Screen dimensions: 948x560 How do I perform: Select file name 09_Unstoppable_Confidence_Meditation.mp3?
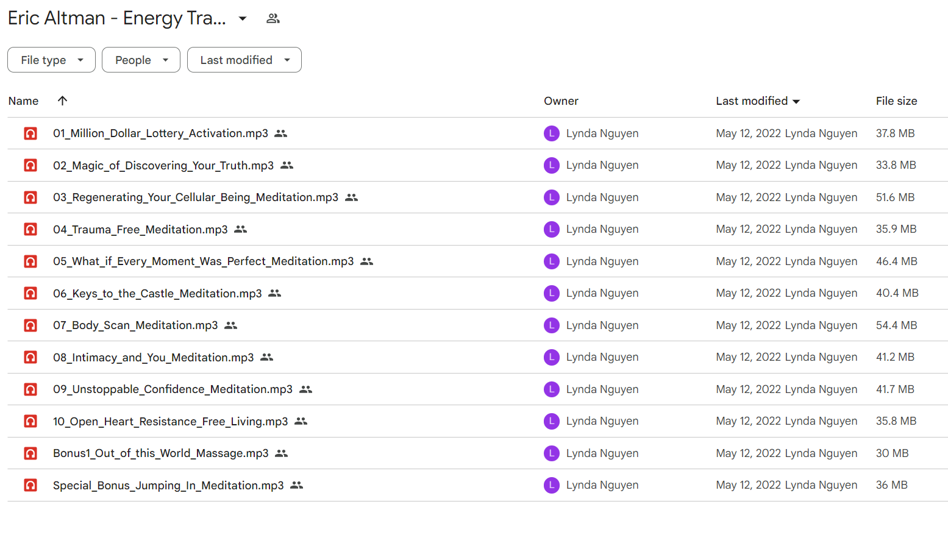pyautogui.click(x=173, y=389)
